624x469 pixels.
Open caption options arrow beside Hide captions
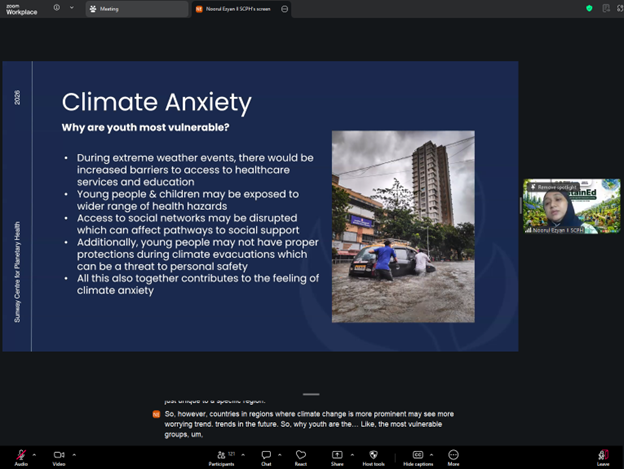click(433, 454)
